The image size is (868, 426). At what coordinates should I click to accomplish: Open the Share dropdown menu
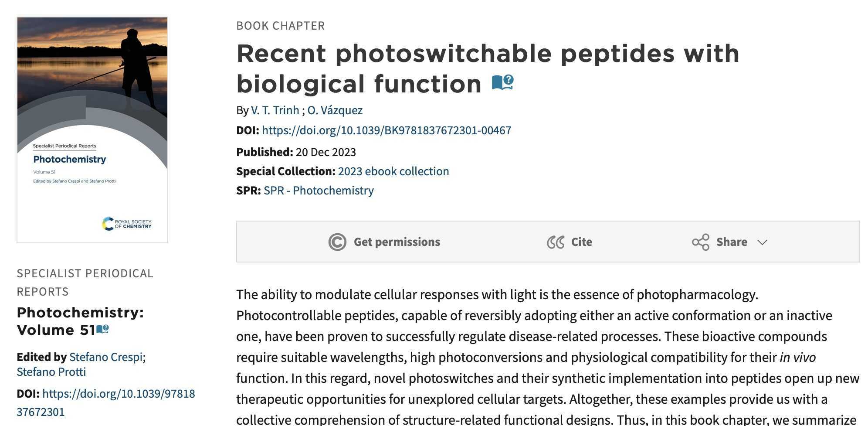pos(731,242)
